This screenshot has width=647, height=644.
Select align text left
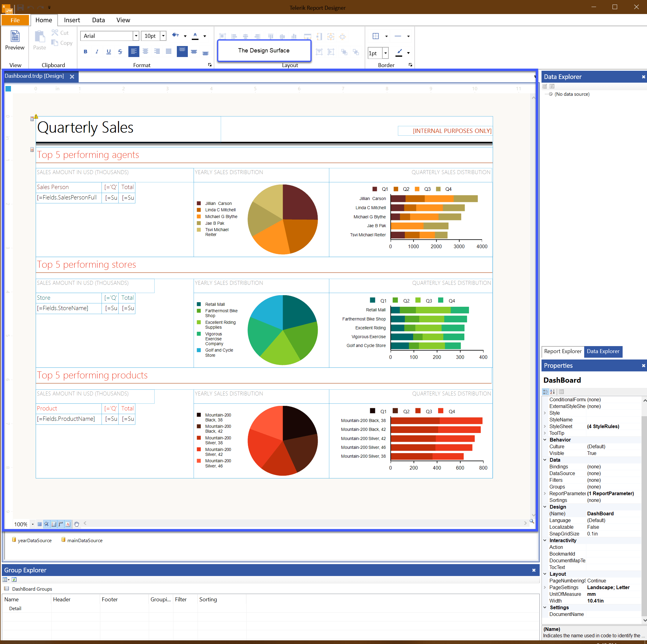(134, 52)
